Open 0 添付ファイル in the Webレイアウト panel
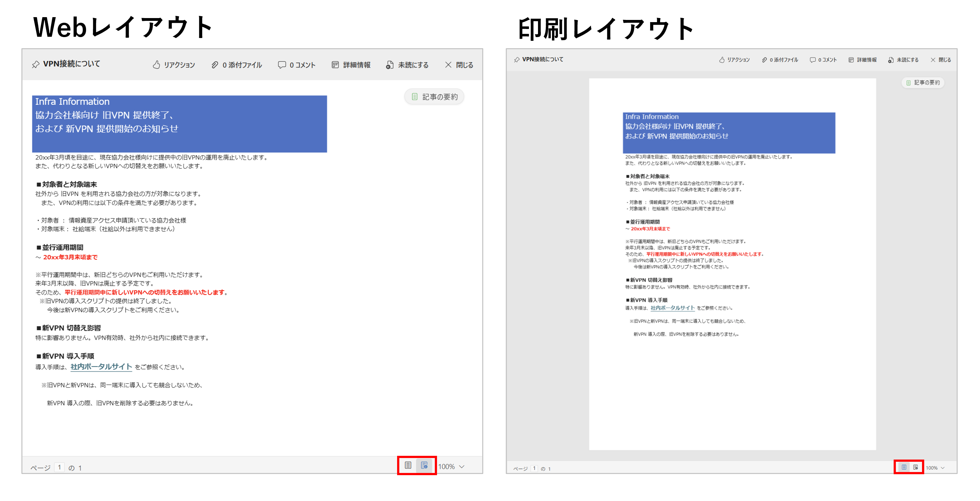This screenshot has width=980, height=501. pyautogui.click(x=237, y=65)
